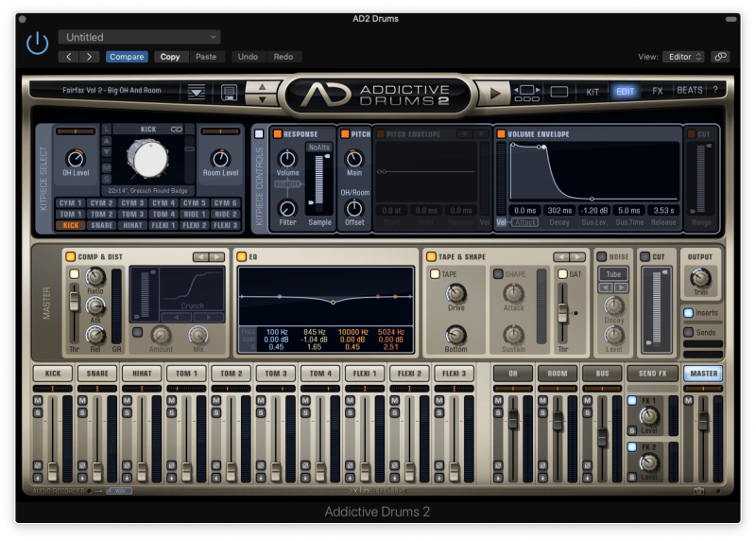Click the FX 2 Level knob
The height and width of the screenshot is (541, 756).
tap(649, 462)
